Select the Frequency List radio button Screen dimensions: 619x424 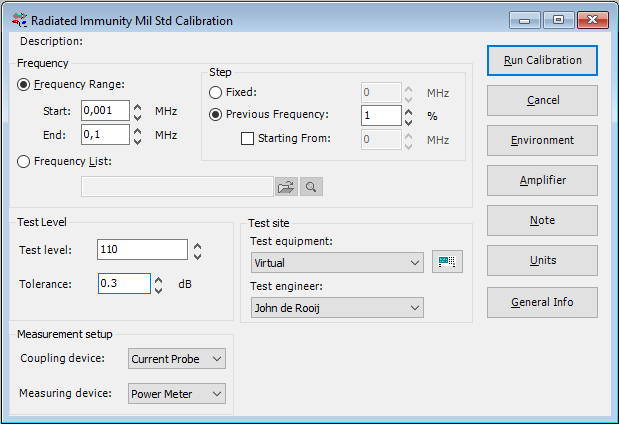23,161
